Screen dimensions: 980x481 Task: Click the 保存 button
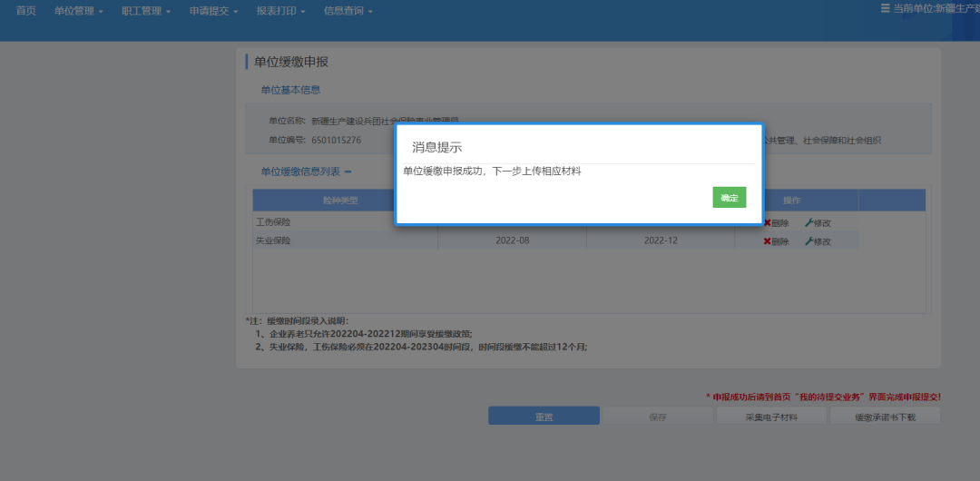[658, 417]
